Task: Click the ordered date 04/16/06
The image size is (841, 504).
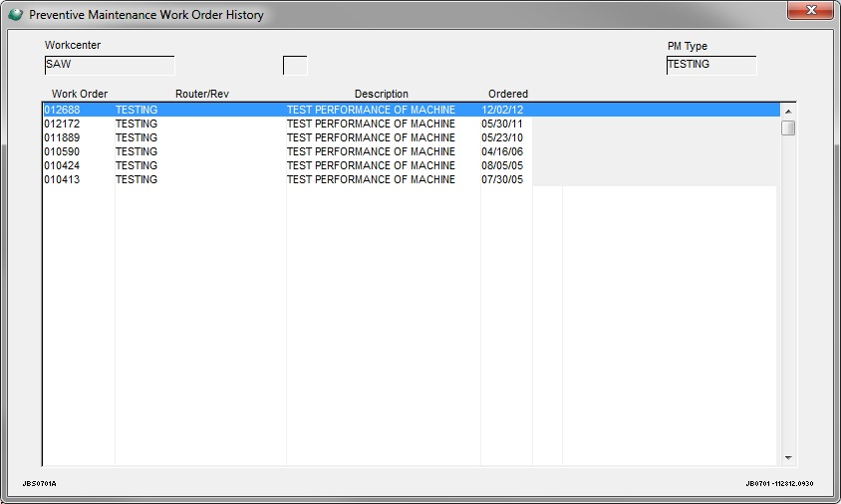Action: (x=502, y=151)
